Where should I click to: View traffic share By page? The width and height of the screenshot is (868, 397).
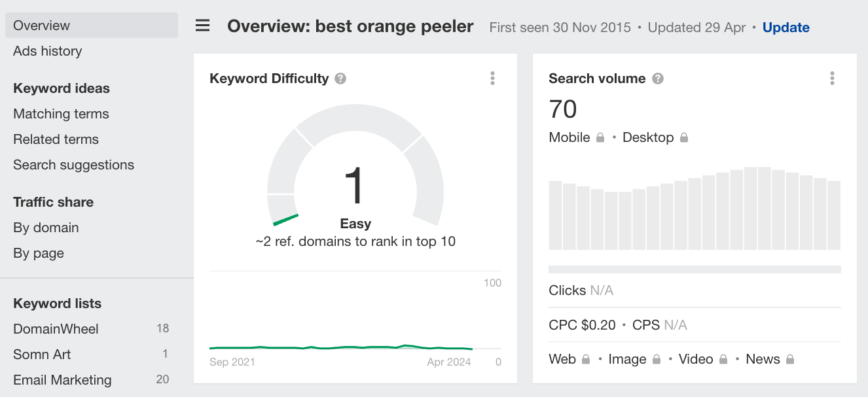click(39, 253)
